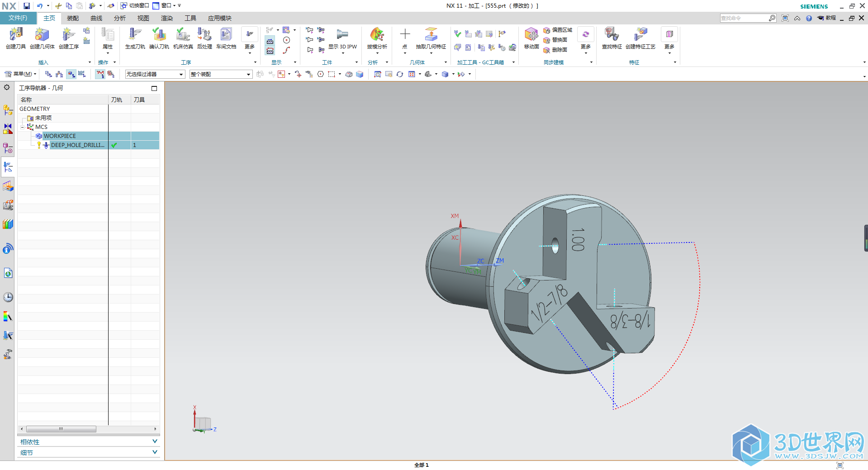Click the save icon in title bar
This screenshot has width=868, height=470.
pos(27,6)
